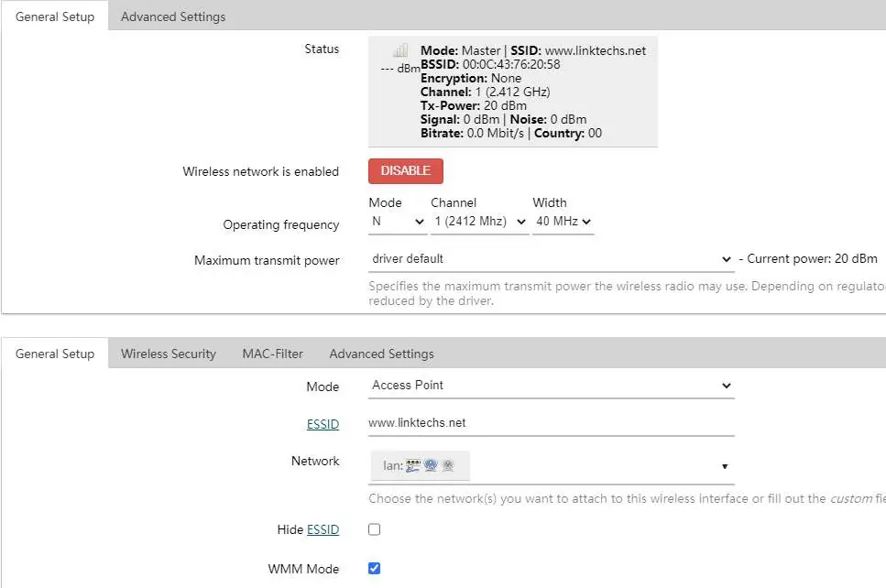
Task: Click the Encryption: None status text
Action: coord(471,78)
